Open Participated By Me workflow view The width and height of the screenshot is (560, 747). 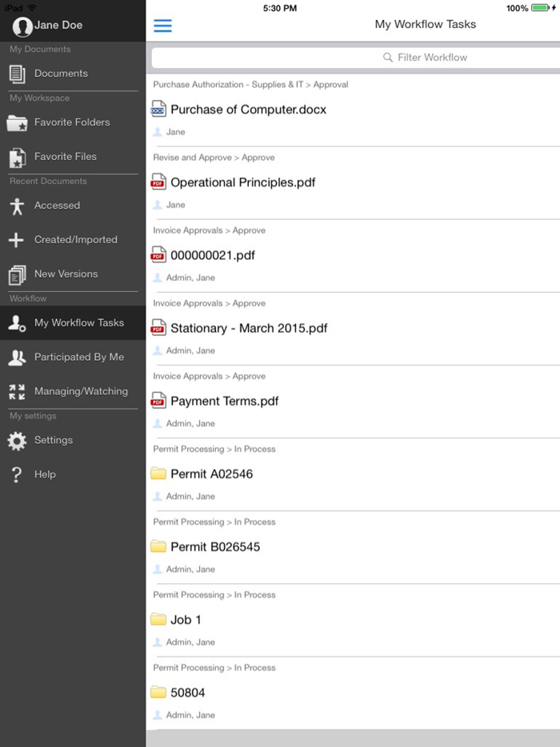coord(17,357)
